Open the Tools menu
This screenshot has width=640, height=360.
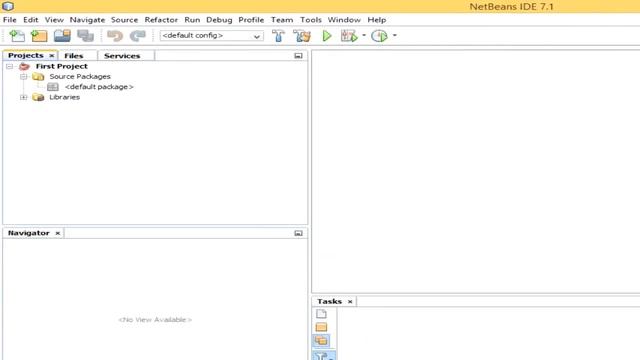(x=311, y=20)
